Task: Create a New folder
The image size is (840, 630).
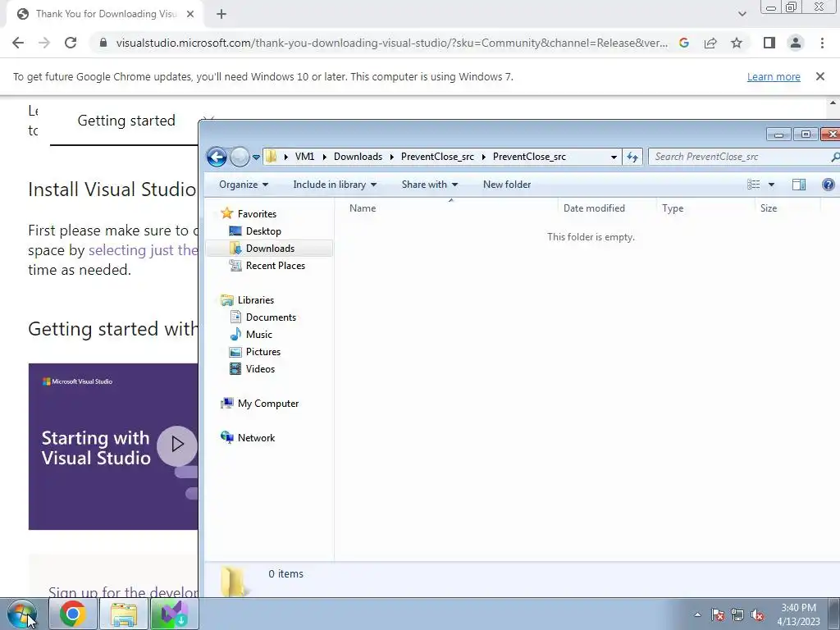Action: pos(507,185)
